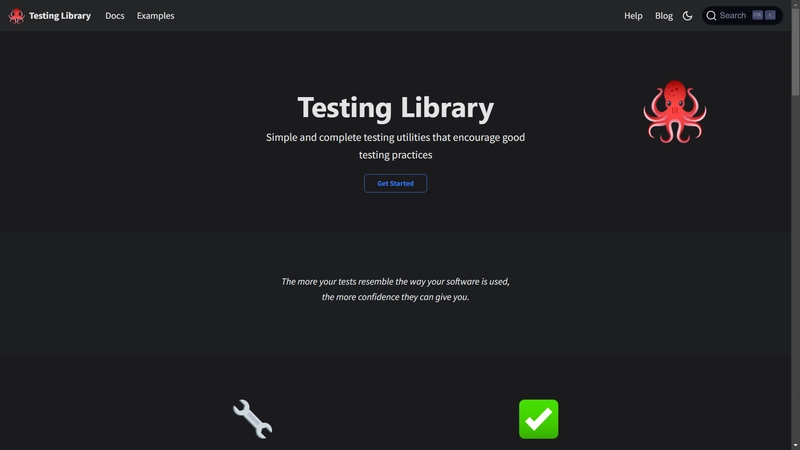Click the Get Started button

(x=395, y=183)
